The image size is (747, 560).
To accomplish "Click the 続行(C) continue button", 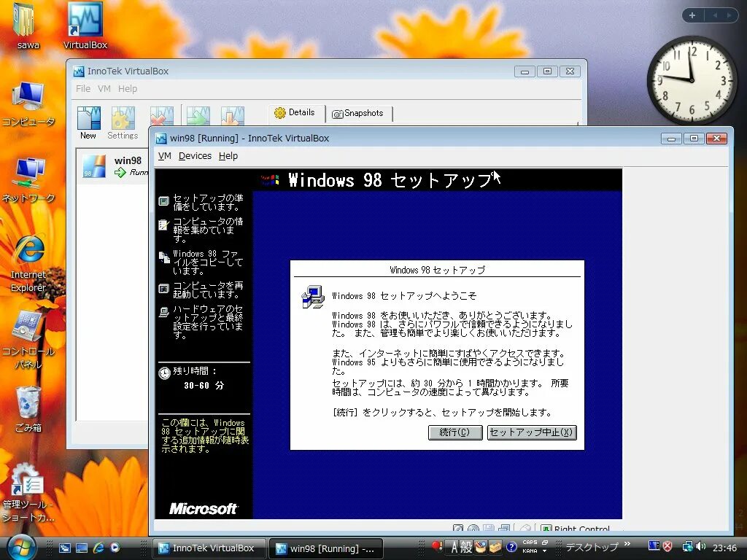I will tap(455, 432).
